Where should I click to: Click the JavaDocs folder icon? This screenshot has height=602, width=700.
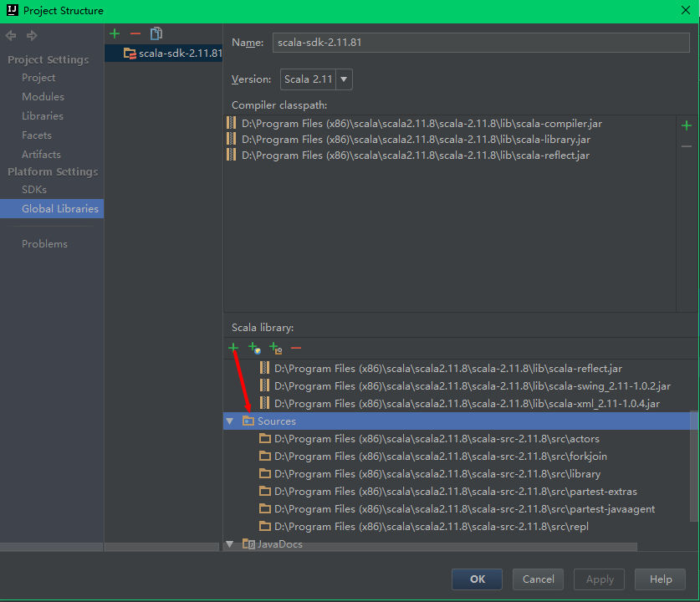point(248,543)
